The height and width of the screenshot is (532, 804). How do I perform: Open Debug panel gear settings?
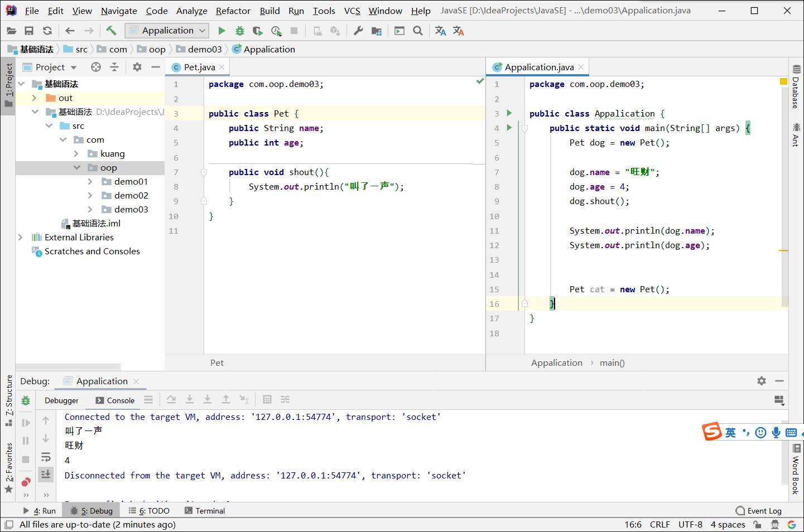pos(762,381)
